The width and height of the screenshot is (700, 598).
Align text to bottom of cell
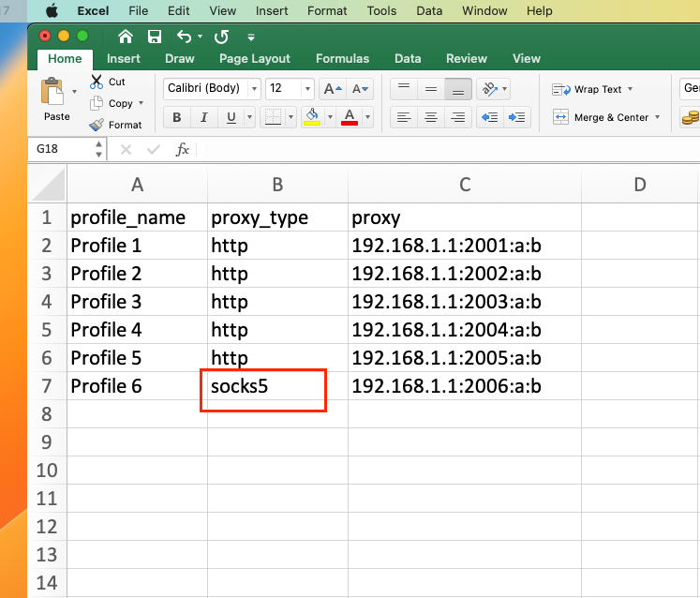pos(458,89)
